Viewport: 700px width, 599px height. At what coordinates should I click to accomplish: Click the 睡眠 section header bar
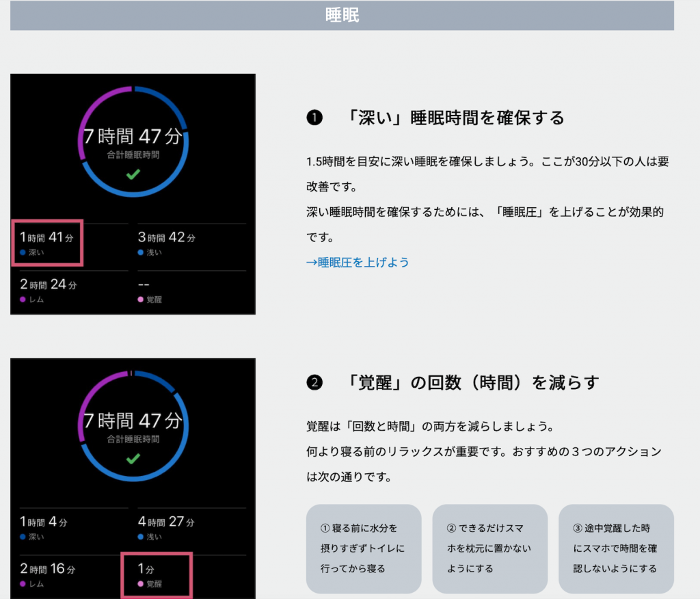(x=342, y=16)
